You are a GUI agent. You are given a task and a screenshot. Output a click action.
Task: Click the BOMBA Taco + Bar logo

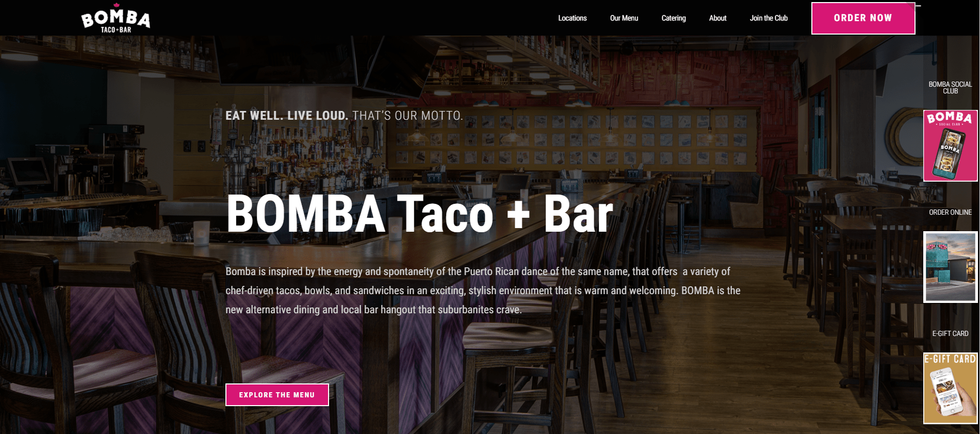click(x=116, y=18)
